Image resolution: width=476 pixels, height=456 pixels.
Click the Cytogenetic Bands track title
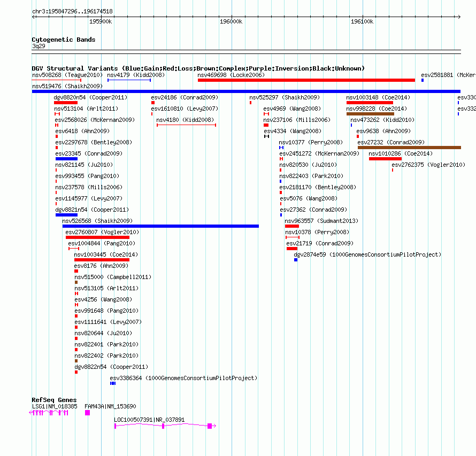tap(64, 40)
